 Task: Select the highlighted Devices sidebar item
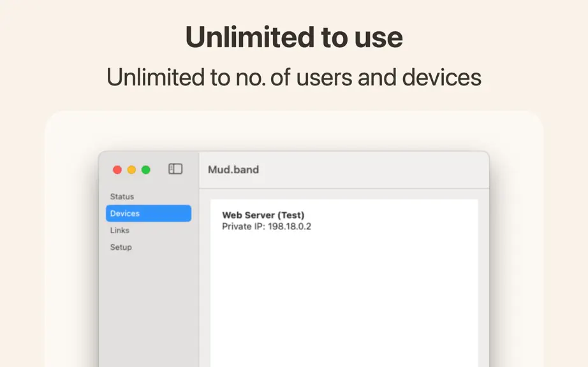tap(149, 213)
